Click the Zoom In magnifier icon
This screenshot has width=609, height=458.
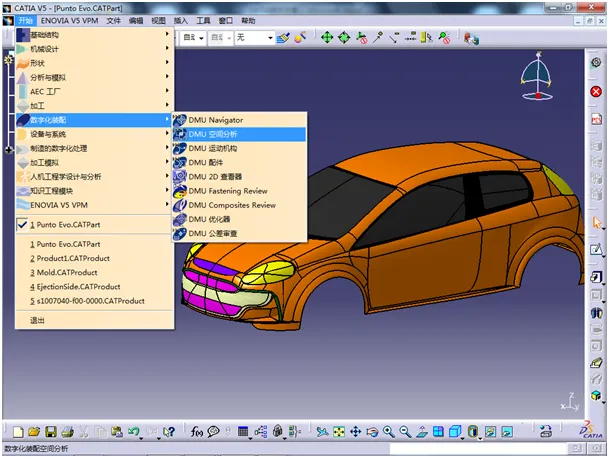387,432
